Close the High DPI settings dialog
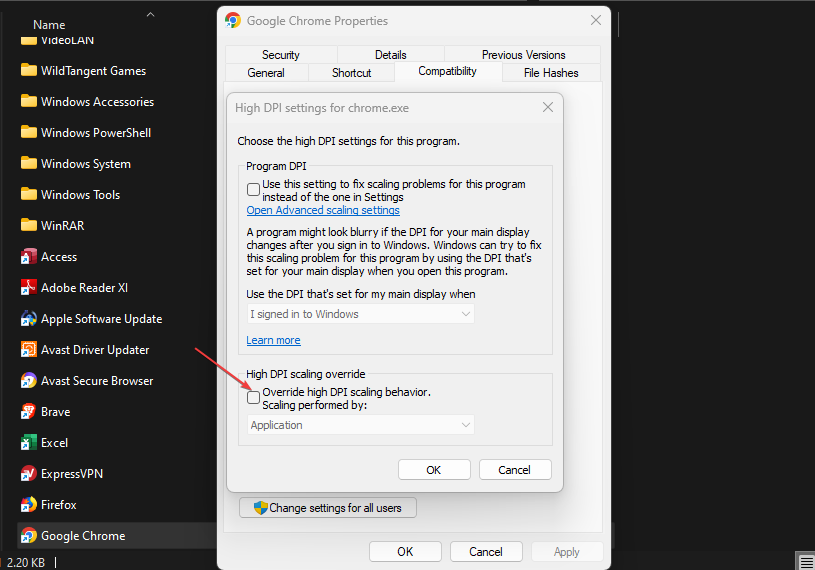 click(547, 107)
